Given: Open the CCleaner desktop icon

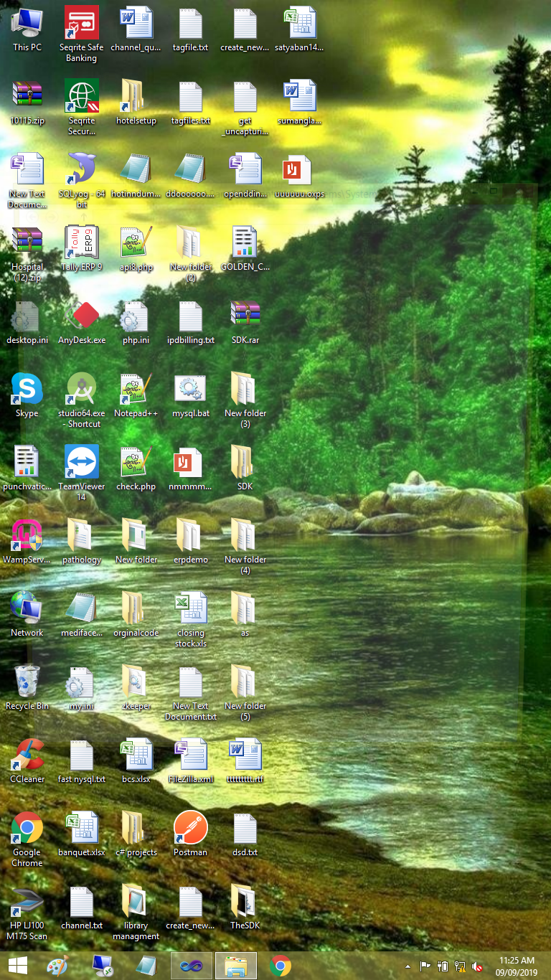Looking at the screenshot, I should click(27, 755).
